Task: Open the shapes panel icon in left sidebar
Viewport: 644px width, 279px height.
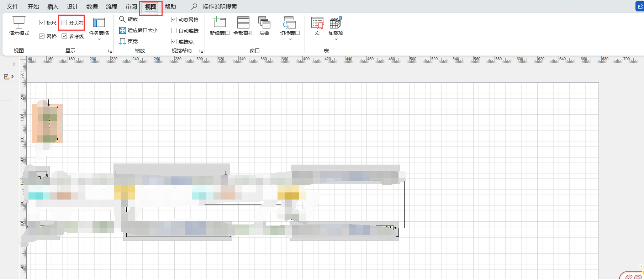Action: 6,77
